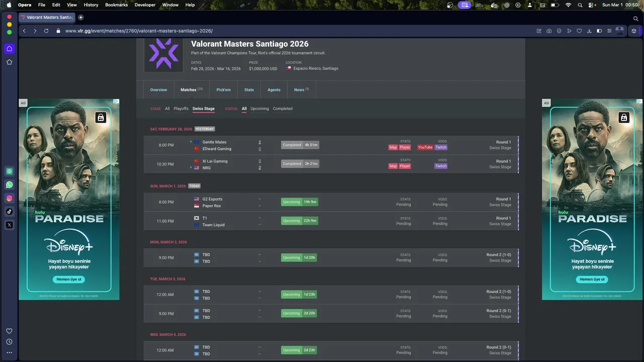
Task: Filter stage by Playoffs
Action: [x=181, y=109]
